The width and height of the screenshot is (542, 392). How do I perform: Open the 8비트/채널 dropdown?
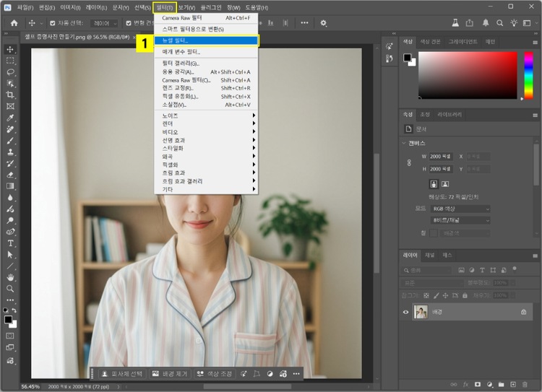click(460, 220)
